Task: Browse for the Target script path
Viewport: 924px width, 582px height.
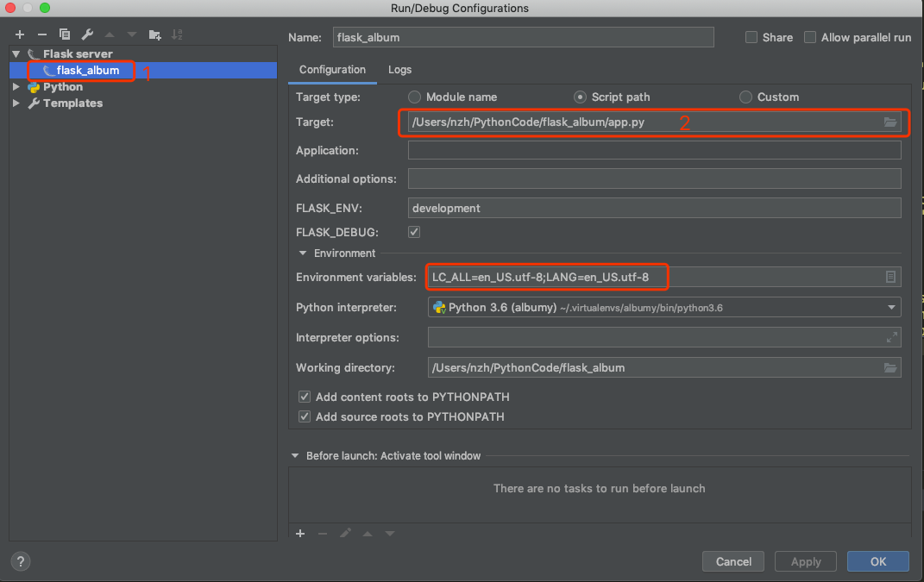Action: point(890,122)
